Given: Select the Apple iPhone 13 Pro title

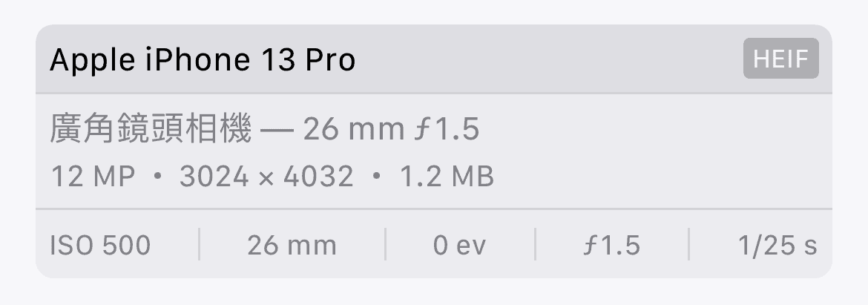Looking at the screenshot, I should tap(203, 59).
